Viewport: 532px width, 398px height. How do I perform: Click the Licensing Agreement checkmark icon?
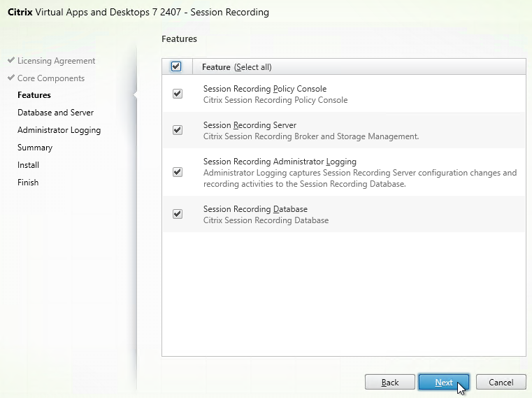pyautogui.click(x=11, y=60)
